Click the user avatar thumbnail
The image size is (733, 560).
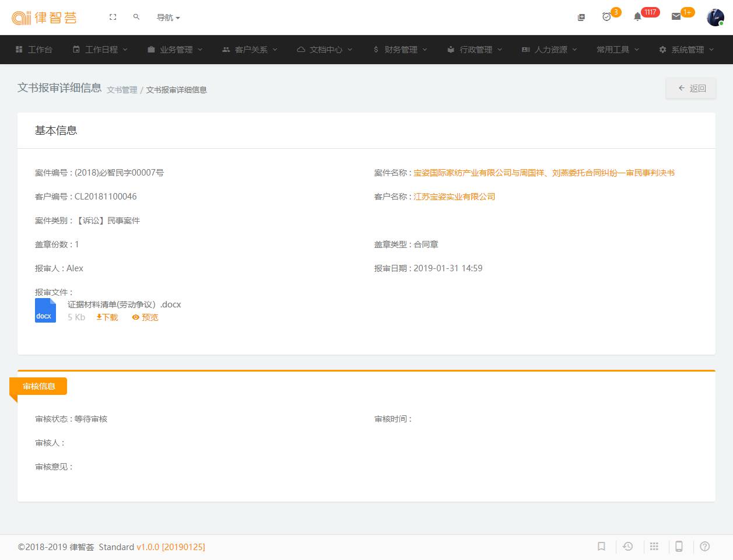[x=715, y=17]
